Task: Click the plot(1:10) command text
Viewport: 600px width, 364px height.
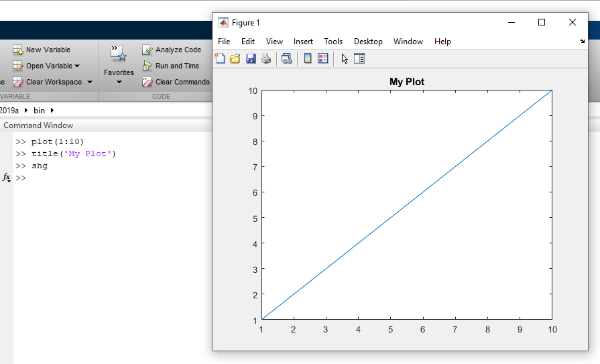Action: pos(58,141)
